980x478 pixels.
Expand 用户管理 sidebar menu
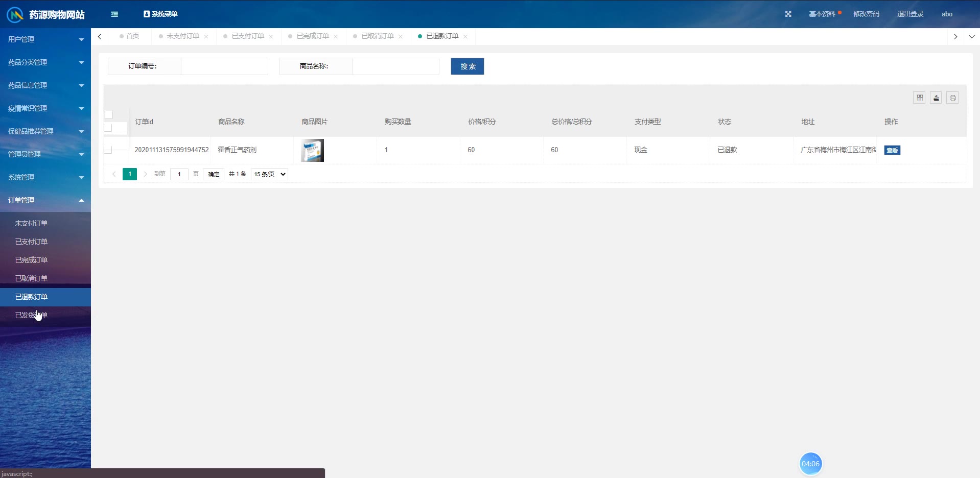(x=45, y=39)
